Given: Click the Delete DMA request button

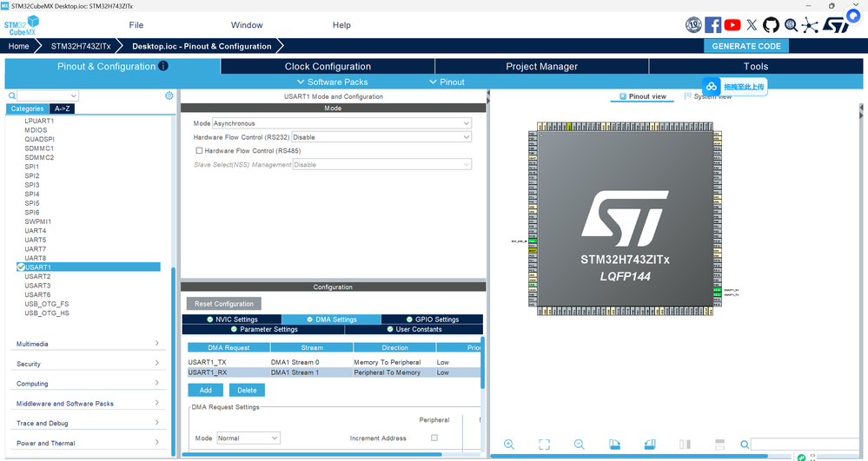Looking at the screenshot, I should pyautogui.click(x=247, y=390).
